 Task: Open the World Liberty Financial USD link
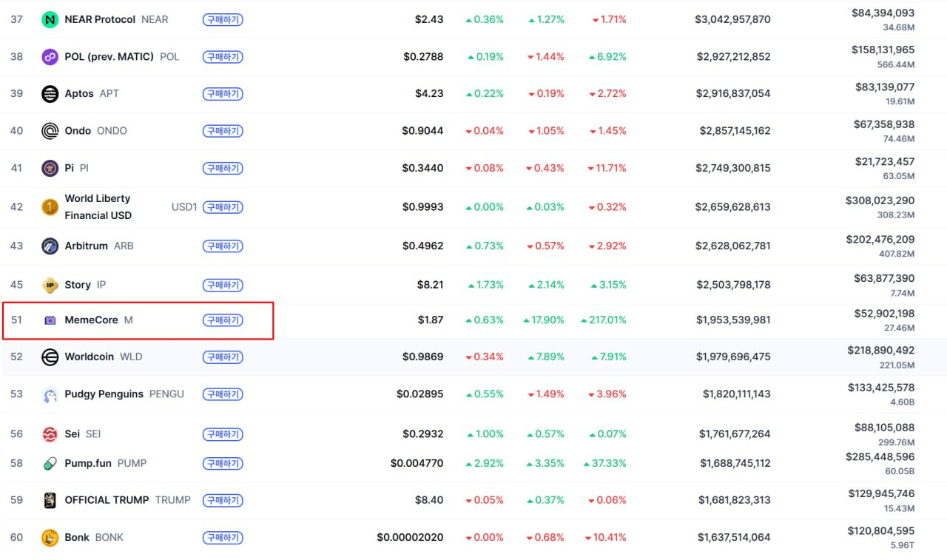click(98, 207)
